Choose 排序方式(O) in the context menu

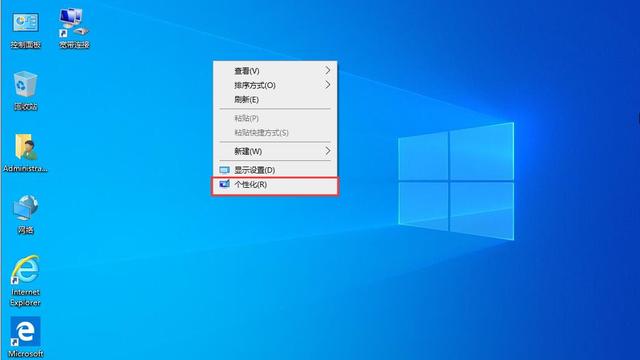pyautogui.click(x=275, y=85)
